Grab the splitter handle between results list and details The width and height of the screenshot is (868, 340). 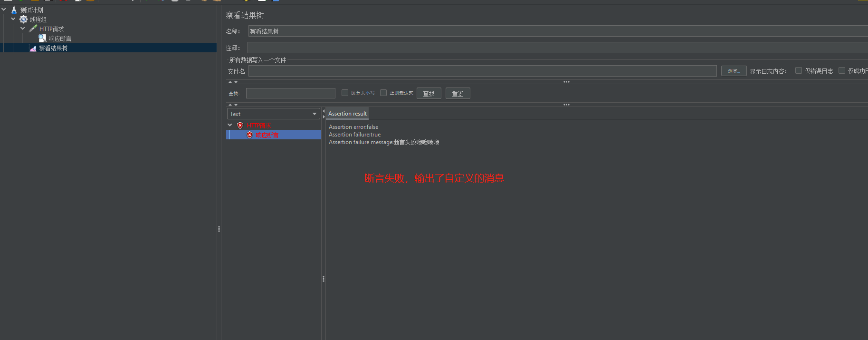pyautogui.click(x=324, y=279)
